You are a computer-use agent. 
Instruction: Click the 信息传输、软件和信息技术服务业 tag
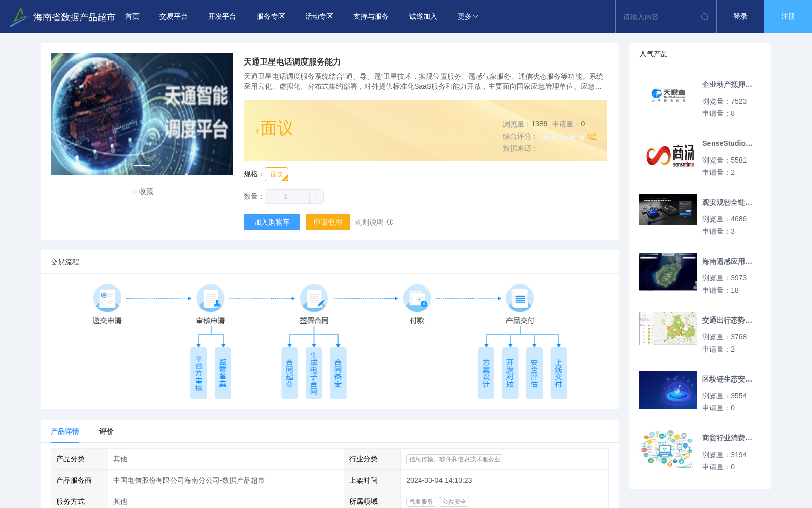click(x=455, y=459)
